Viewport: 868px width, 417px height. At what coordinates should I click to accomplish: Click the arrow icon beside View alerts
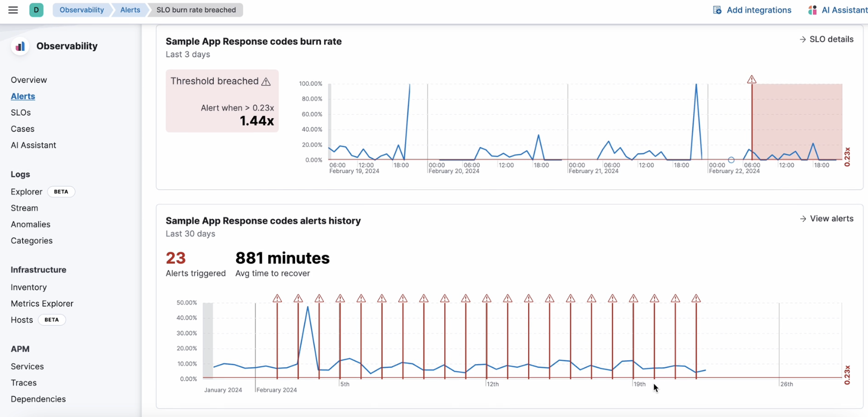(803, 219)
